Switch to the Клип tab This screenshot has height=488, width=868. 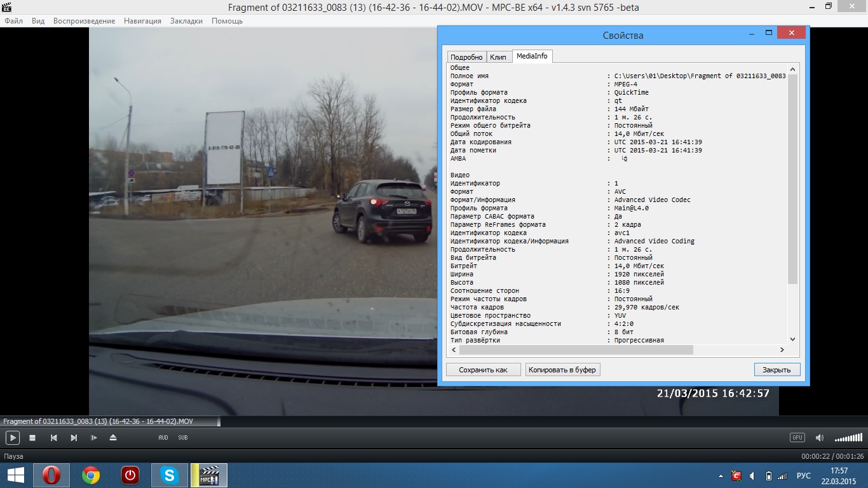tap(498, 57)
